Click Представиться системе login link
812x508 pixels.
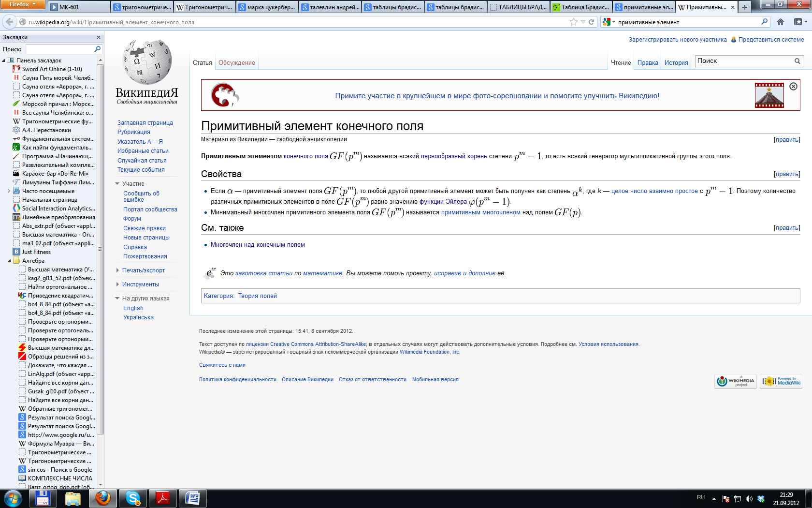click(771, 40)
